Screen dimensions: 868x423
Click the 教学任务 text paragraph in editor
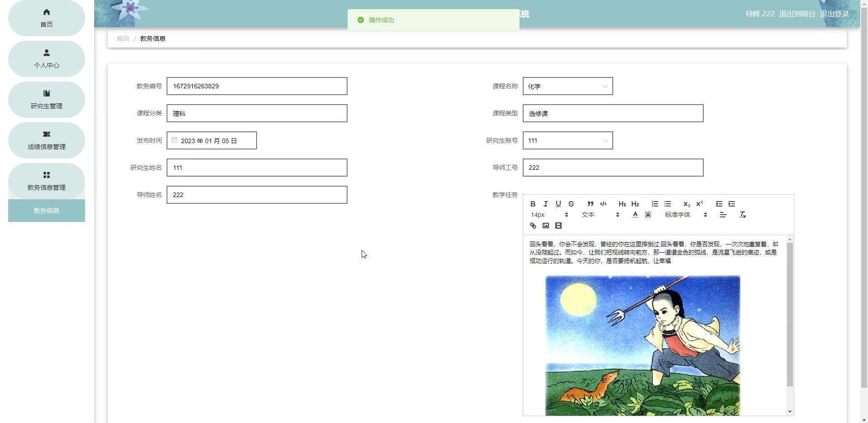pyautogui.click(x=654, y=252)
